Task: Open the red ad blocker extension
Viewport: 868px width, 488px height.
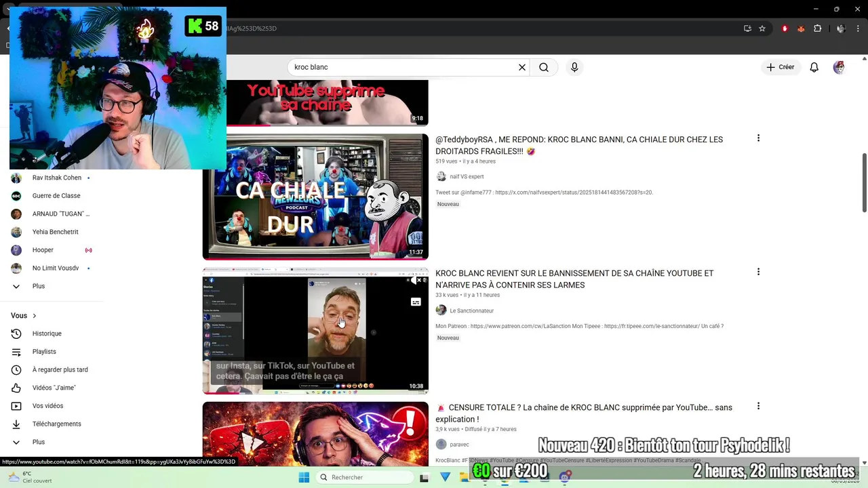Action: pos(785,28)
